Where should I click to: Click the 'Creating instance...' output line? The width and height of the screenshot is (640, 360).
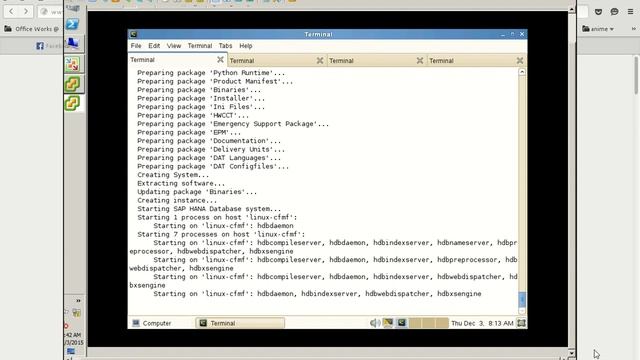point(177,200)
